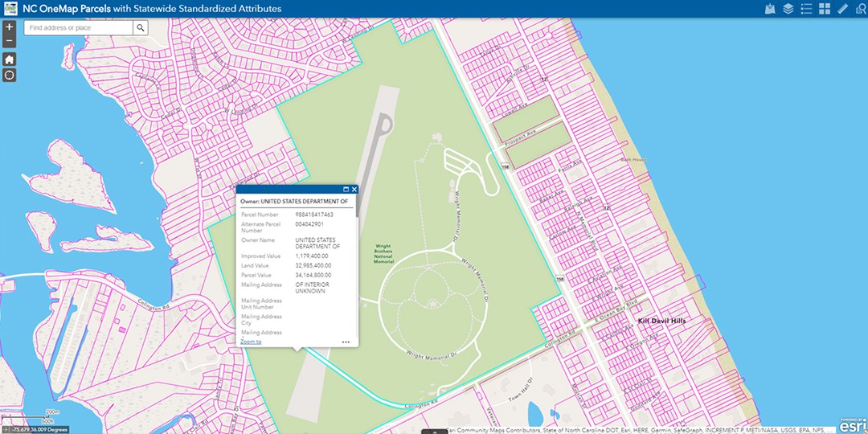This screenshot has width=868, height=434.
Task: Click the coordinates readout in the status bar
Action: coord(40,429)
